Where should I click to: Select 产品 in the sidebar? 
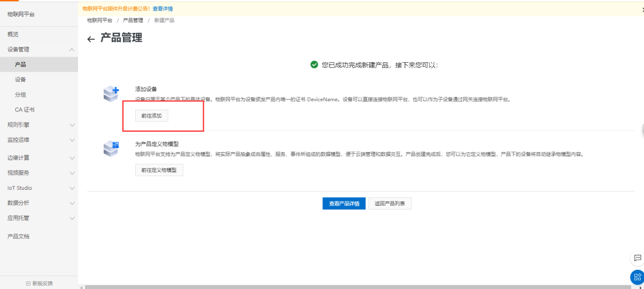(39, 65)
